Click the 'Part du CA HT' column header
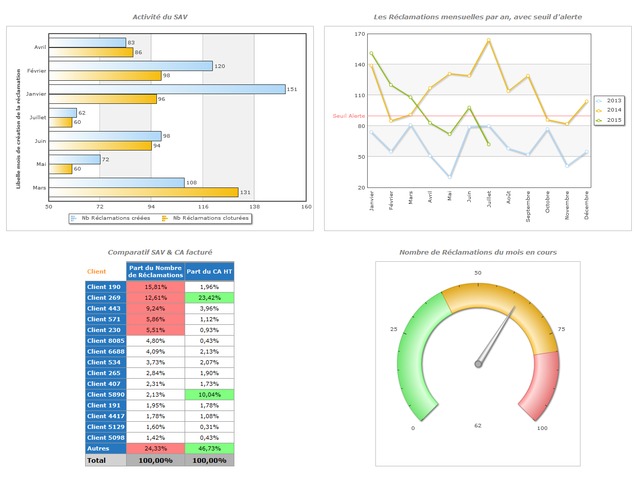The height and width of the screenshot is (480, 640). 209,271
